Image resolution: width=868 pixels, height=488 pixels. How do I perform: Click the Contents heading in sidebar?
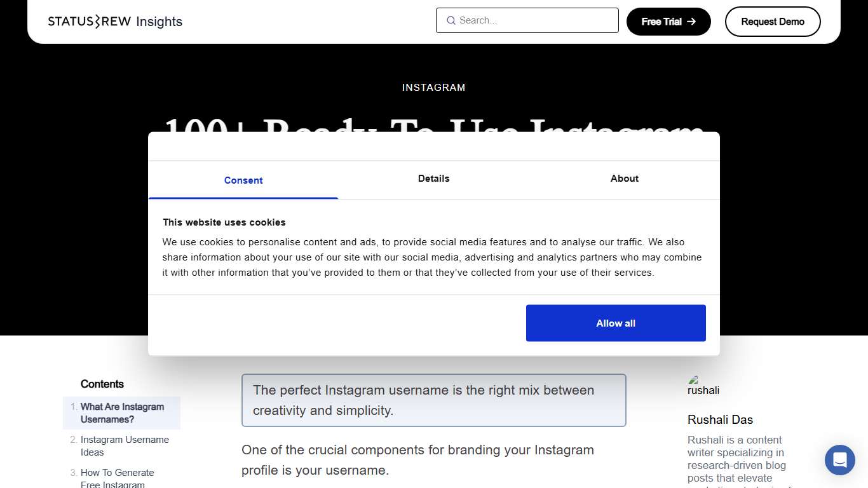point(102,384)
